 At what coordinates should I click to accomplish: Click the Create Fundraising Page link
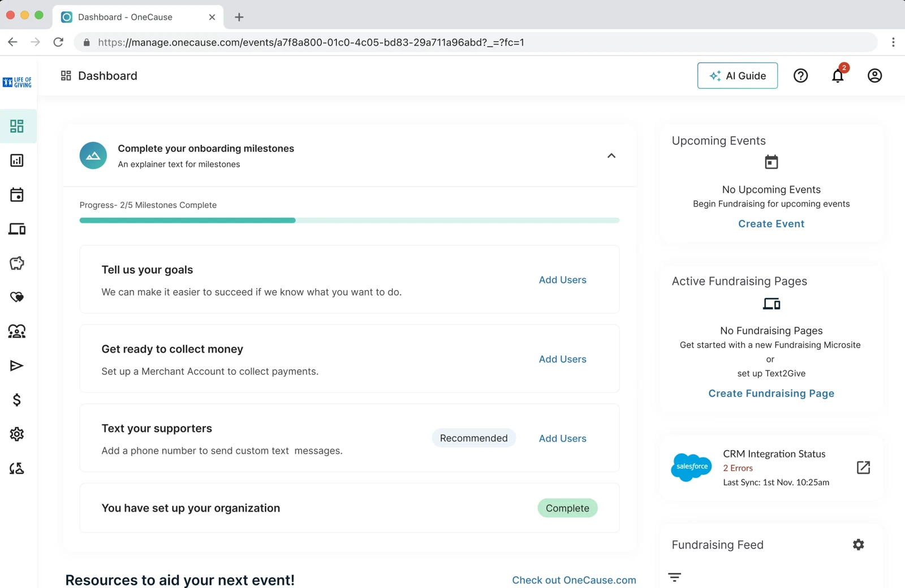pos(771,394)
